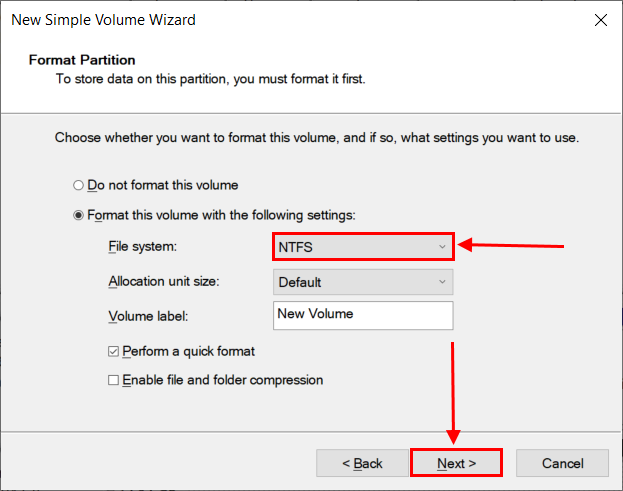The width and height of the screenshot is (623, 491).
Task: Go back with the "< Back" button
Action: point(362,463)
